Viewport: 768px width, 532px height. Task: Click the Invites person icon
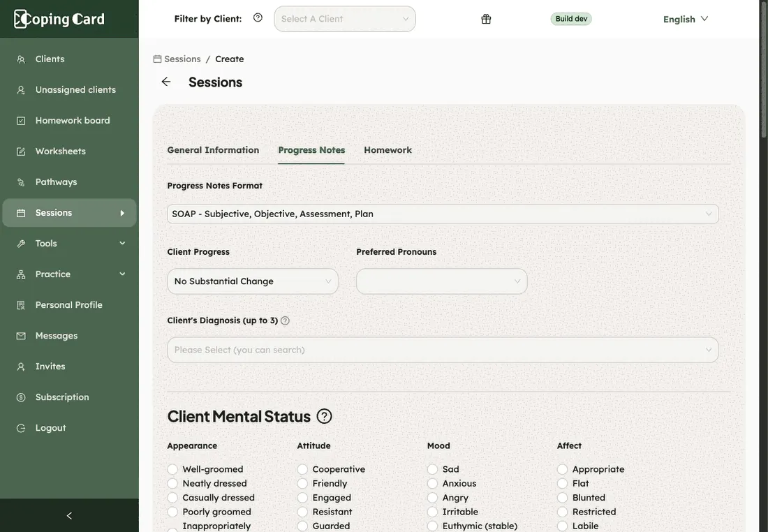point(20,367)
